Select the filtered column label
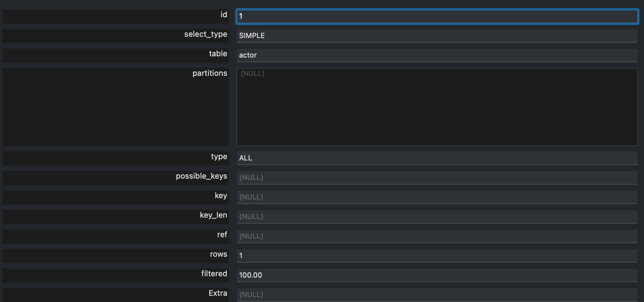 coord(214,274)
